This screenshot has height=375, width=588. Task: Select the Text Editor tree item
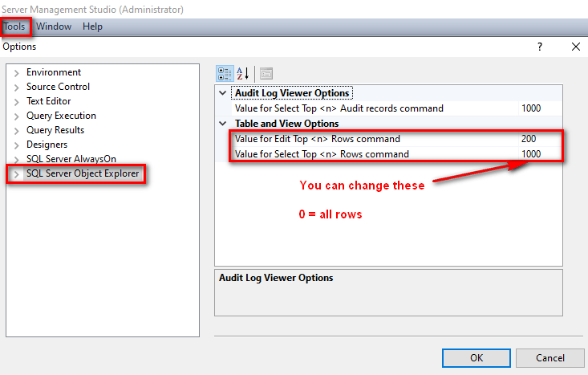tap(48, 101)
